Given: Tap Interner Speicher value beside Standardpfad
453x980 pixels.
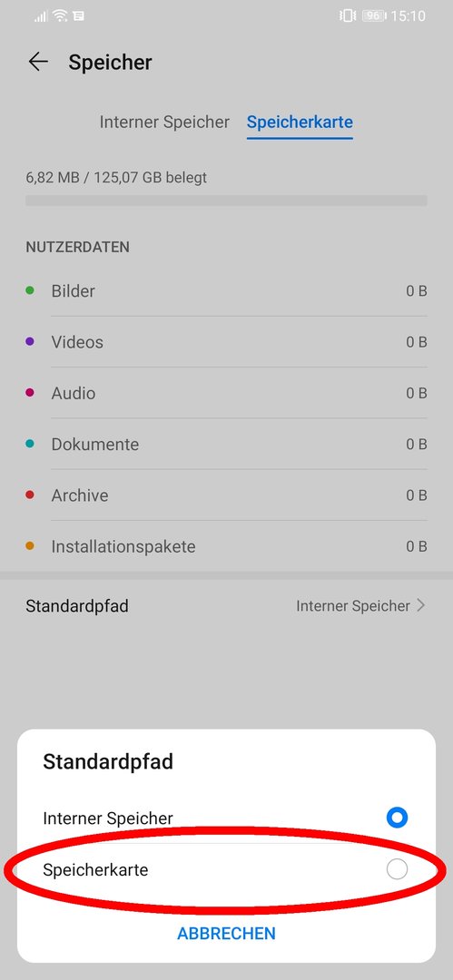Looking at the screenshot, I should pos(353,605).
